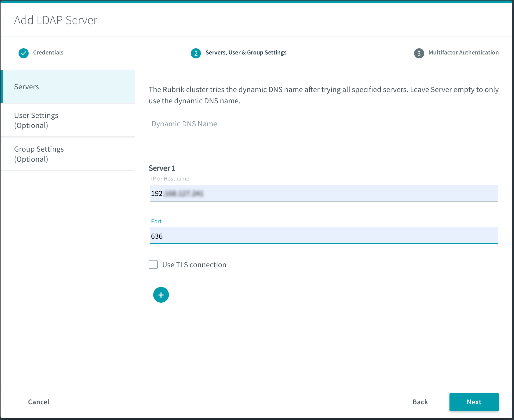Enable the Use TLS connection checkbox

click(x=153, y=264)
